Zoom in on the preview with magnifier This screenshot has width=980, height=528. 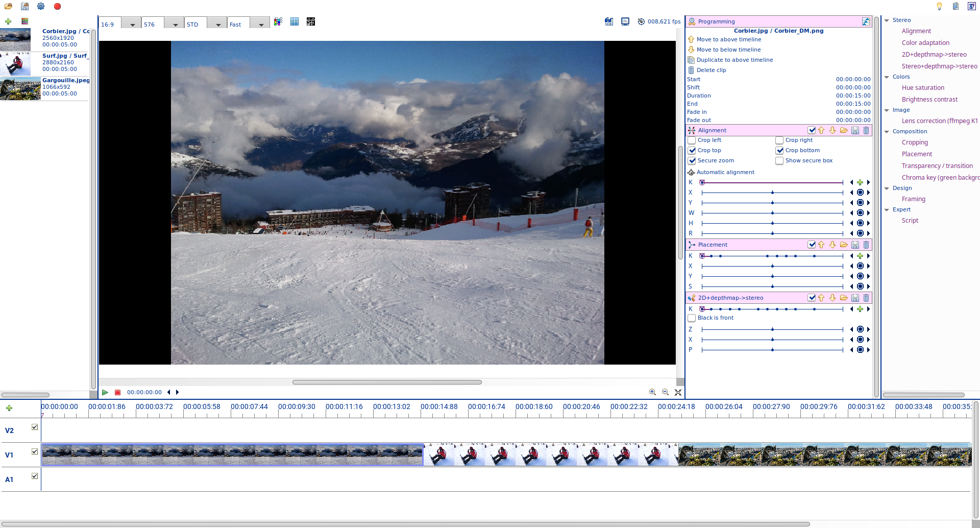[x=652, y=392]
